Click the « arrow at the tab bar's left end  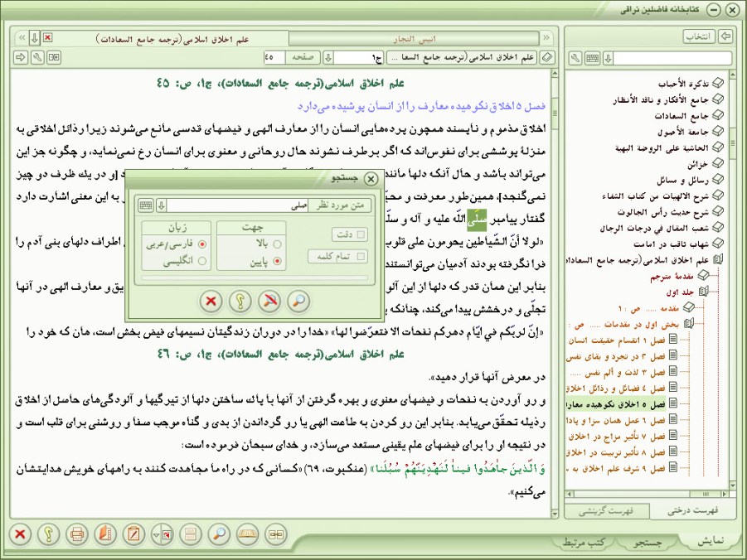(22, 37)
